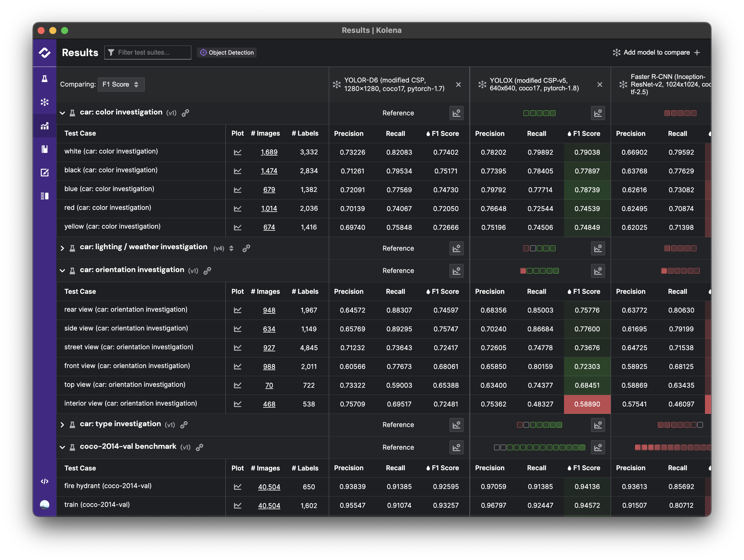Open plot for white car test case
This screenshot has height=560, width=744.
coord(238,152)
